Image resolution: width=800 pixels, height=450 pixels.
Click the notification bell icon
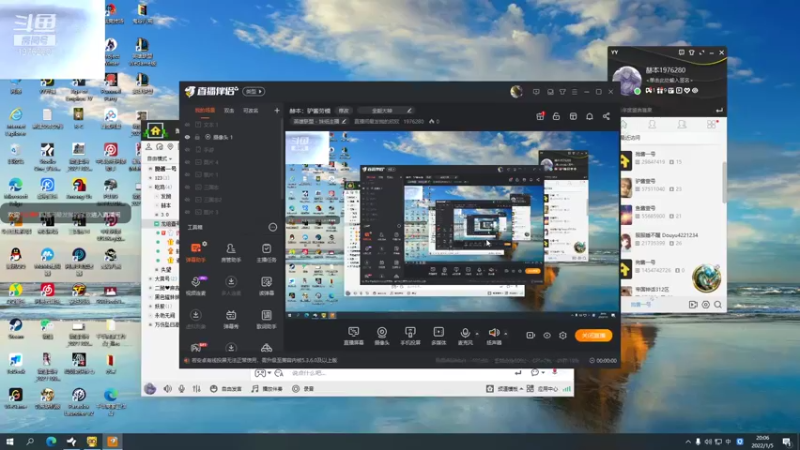pyautogui.click(x=589, y=116)
